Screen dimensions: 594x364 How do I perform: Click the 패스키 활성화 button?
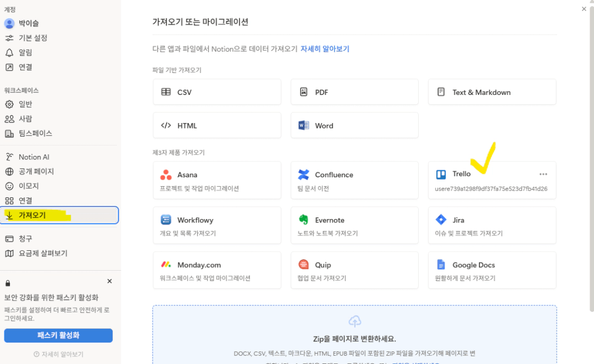click(58, 335)
